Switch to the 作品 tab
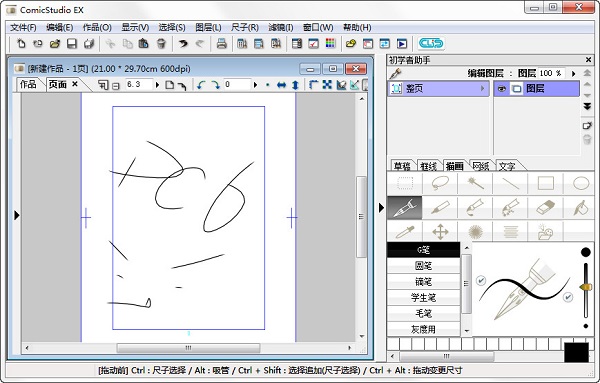This screenshot has width=600, height=383. click(x=28, y=84)
